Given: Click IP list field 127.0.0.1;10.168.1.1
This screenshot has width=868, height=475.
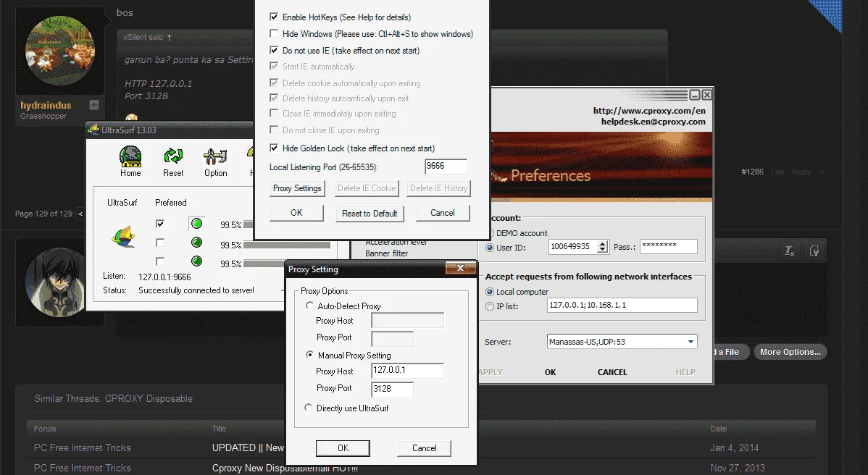Looking at the screenshot, I should coord(622,306).
